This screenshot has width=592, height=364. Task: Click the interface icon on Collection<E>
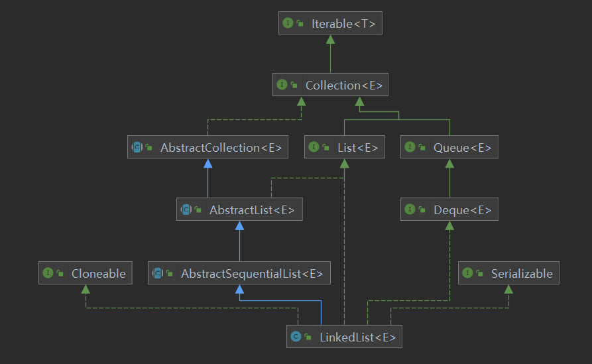coord(282,85)
